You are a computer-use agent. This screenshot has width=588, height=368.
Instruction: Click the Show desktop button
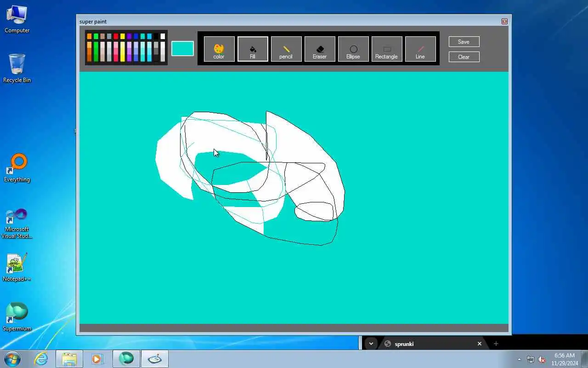[584, 359]
